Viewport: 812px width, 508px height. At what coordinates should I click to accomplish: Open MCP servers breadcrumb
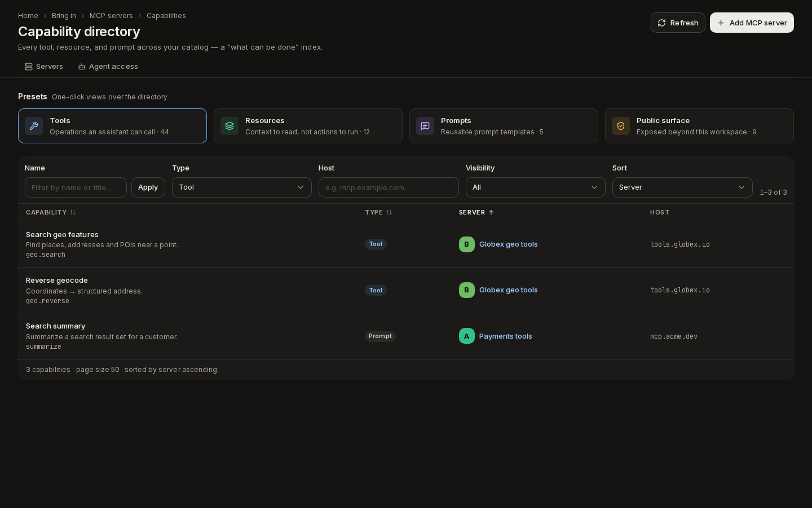click(x=111, y=16)
